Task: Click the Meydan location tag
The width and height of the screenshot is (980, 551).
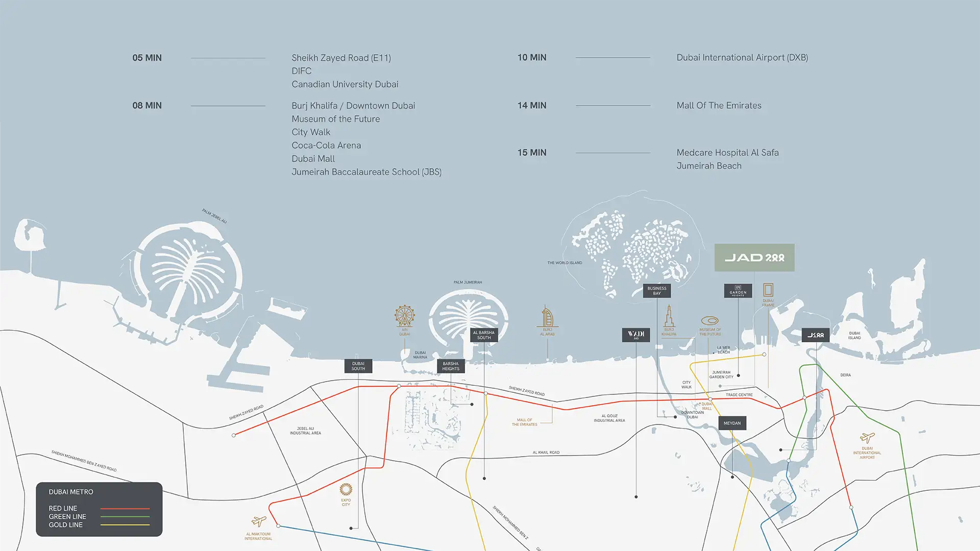Action: pyautogui.click(x=732, y=423)
